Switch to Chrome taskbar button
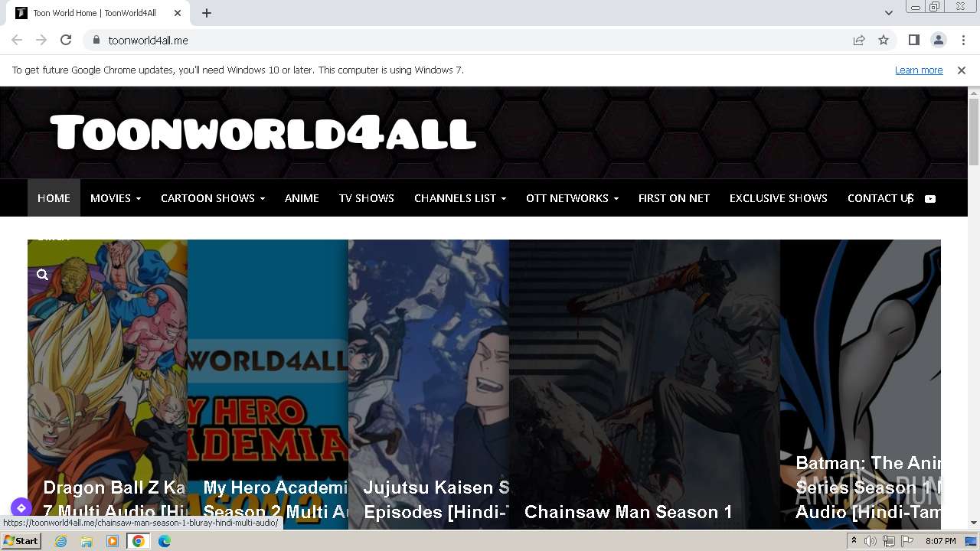Image resolution: width=980 pixels, height=551 pixels. [x=139, y=541]
